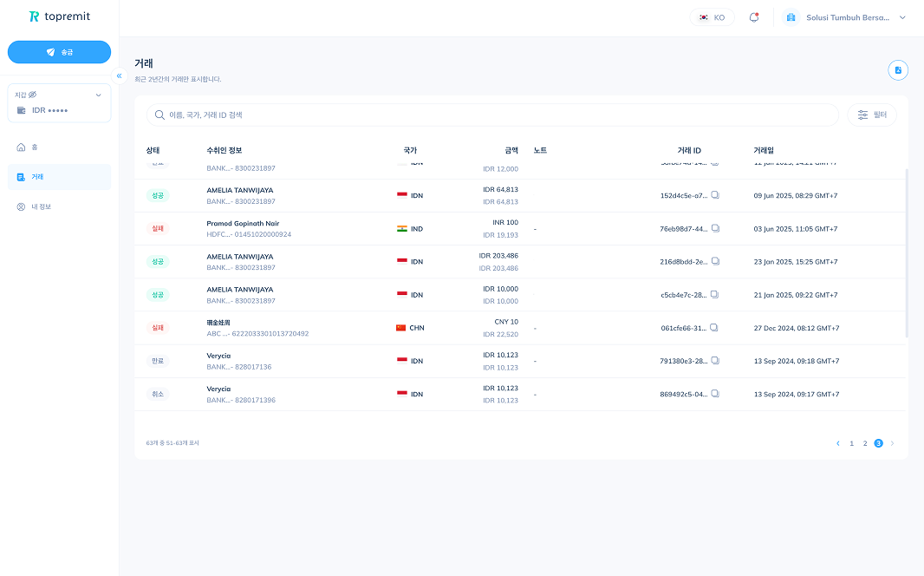
Task: Click the 거래 ID column header
Action: (x=689, y=150)
